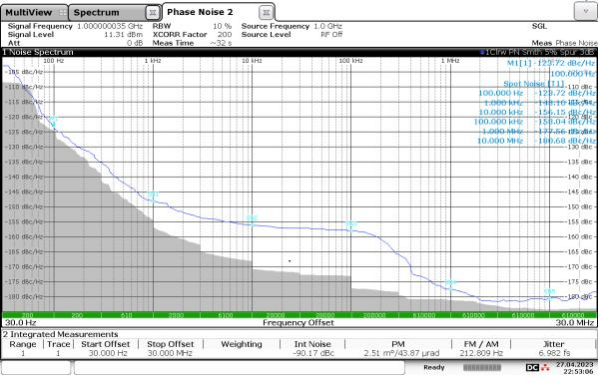
Task: Click the Integrated Measurements title bar
Action: coord(299,335)
